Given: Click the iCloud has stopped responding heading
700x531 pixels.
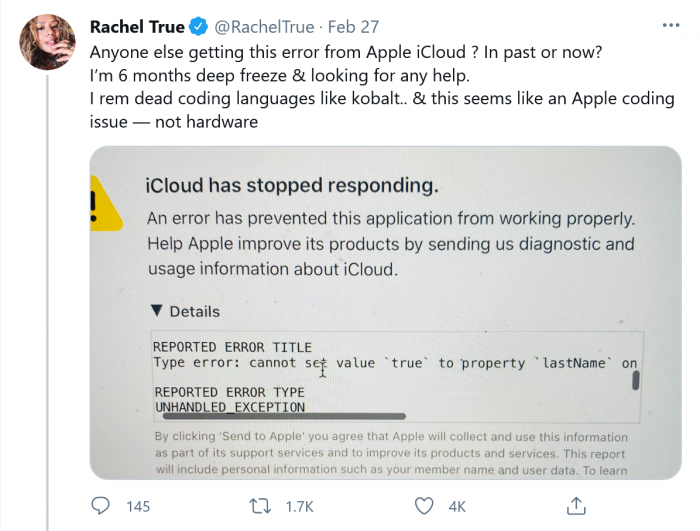Looking at the screenshot, I should [x=291, y=186].
